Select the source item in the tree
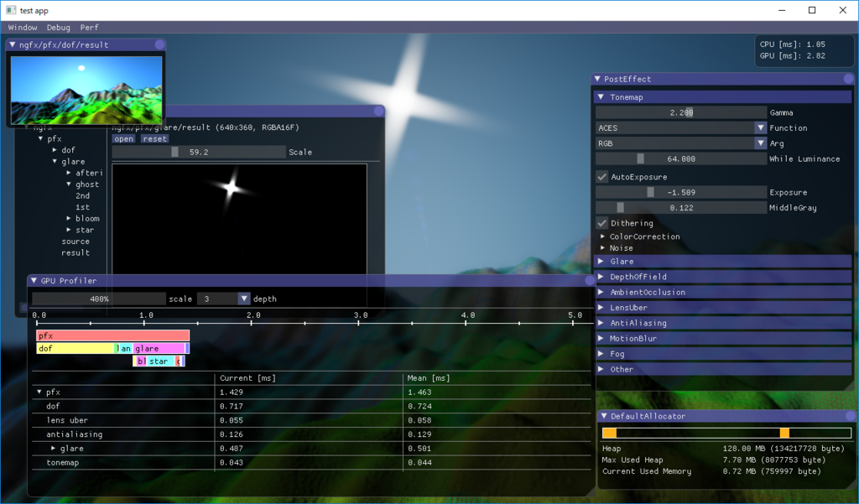The width and height of the screenshot is (859, 504). point(75,242)
